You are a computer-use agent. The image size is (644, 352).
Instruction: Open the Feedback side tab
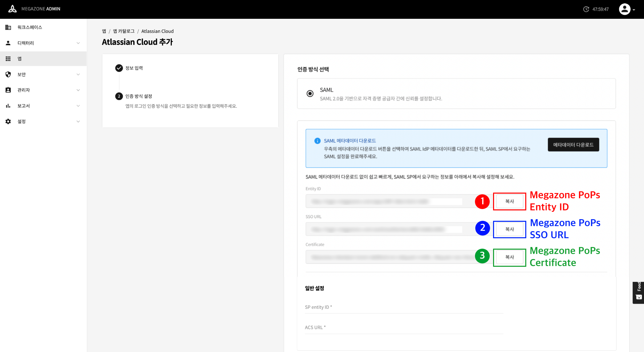(638, 293)
